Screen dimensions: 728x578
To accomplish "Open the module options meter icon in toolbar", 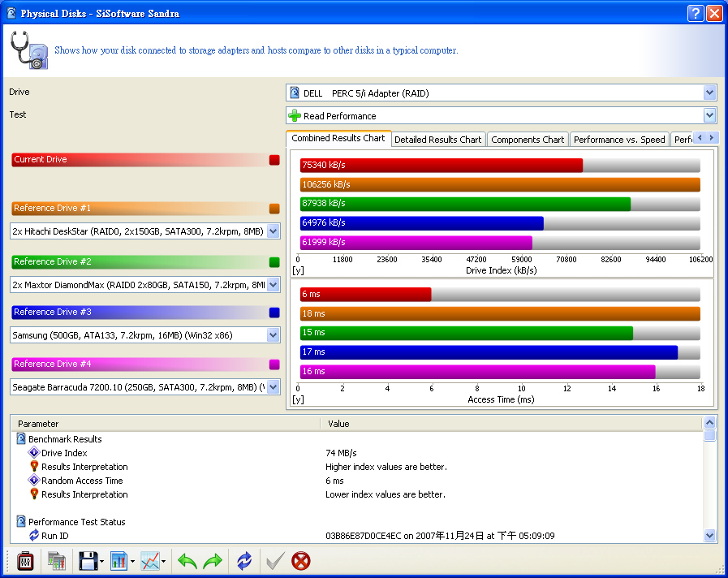I will [25, 561].
